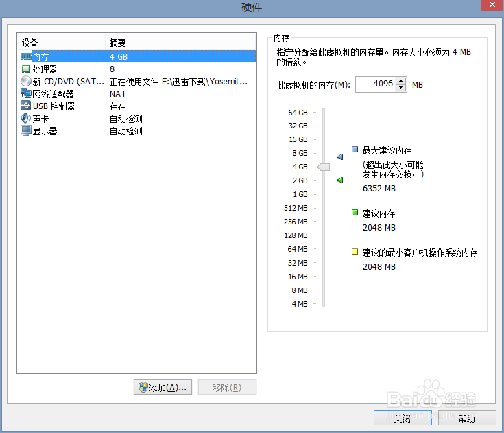Click the USB 控制器 icon

pos(26,106)
